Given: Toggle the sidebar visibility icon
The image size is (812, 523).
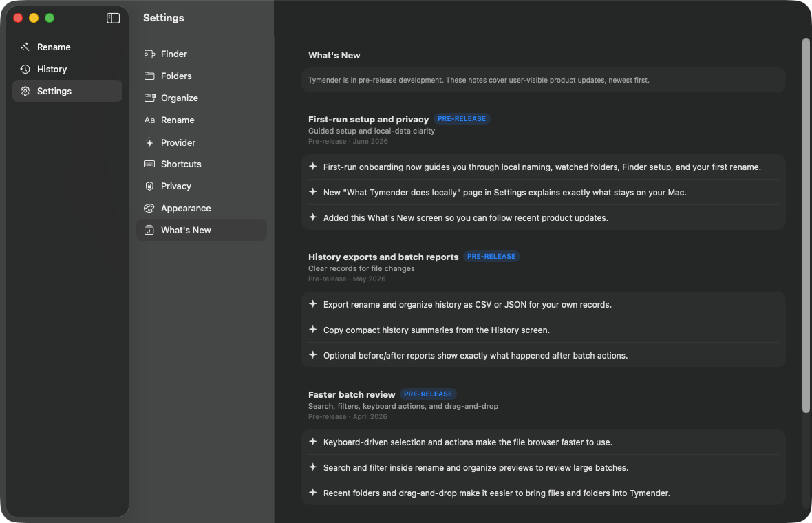Looking at the screenshot, I should pos(113,18).
